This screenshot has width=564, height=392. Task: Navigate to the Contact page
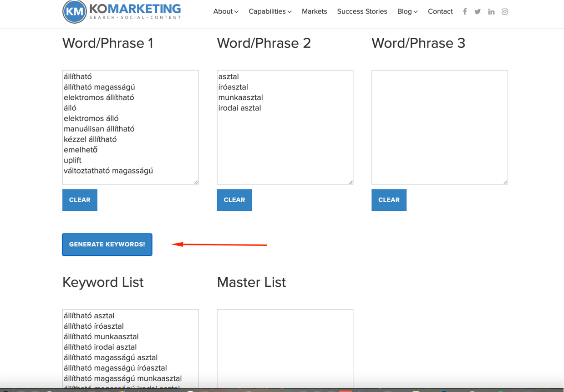click(440, 11)
